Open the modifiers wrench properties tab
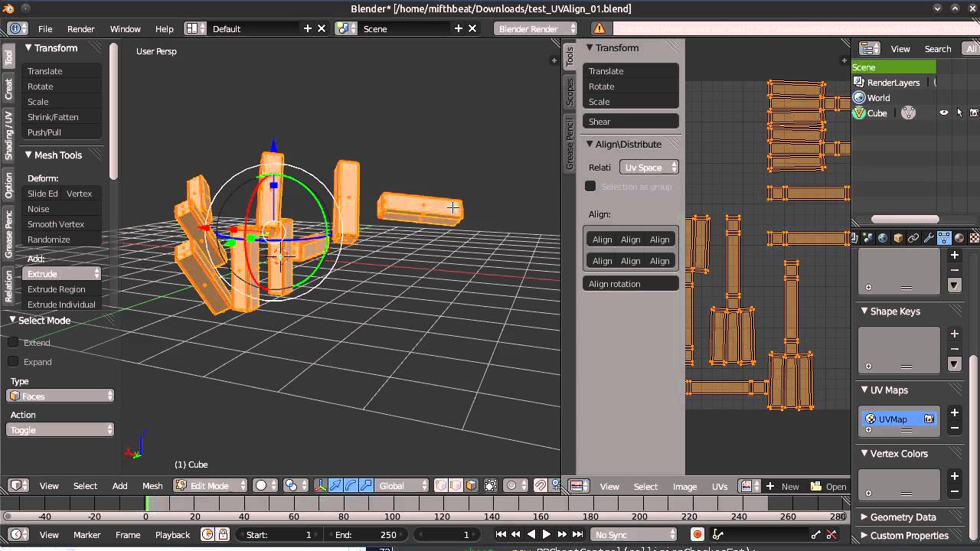This screenshot has width=980, height=551. 929,238
